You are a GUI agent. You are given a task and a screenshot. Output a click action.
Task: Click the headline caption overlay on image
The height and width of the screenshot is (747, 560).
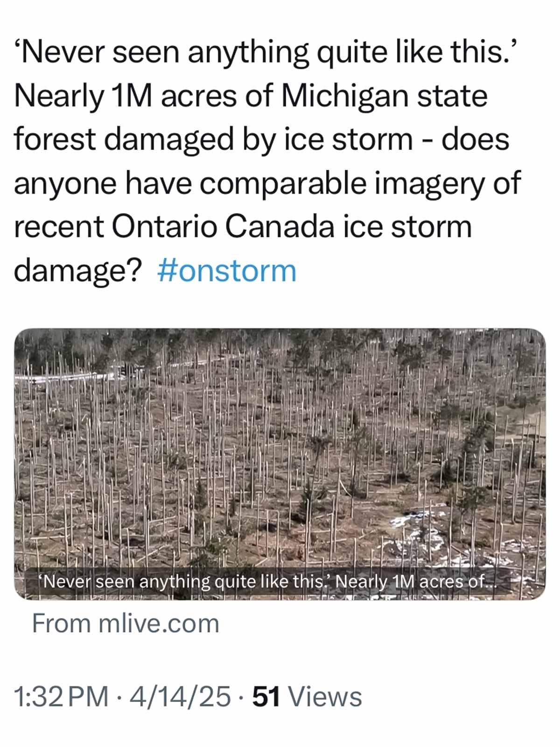[267, 582]
